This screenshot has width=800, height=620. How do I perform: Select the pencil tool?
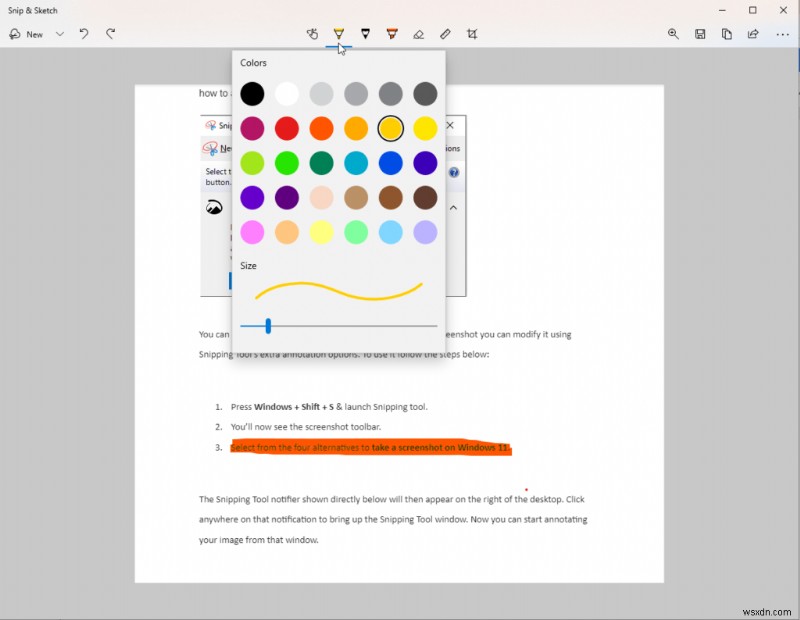366,34
